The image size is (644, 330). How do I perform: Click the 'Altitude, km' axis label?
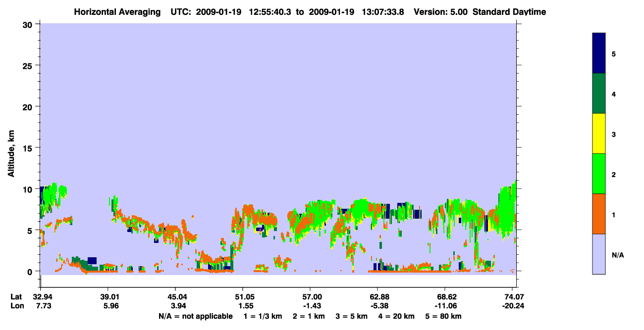(x=11, y=154)
